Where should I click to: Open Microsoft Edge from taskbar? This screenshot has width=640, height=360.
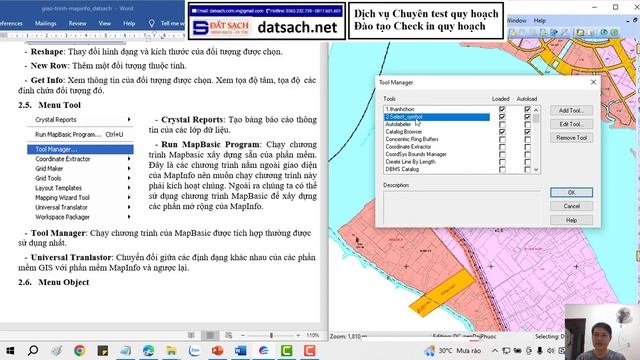[x=149, y=350]
